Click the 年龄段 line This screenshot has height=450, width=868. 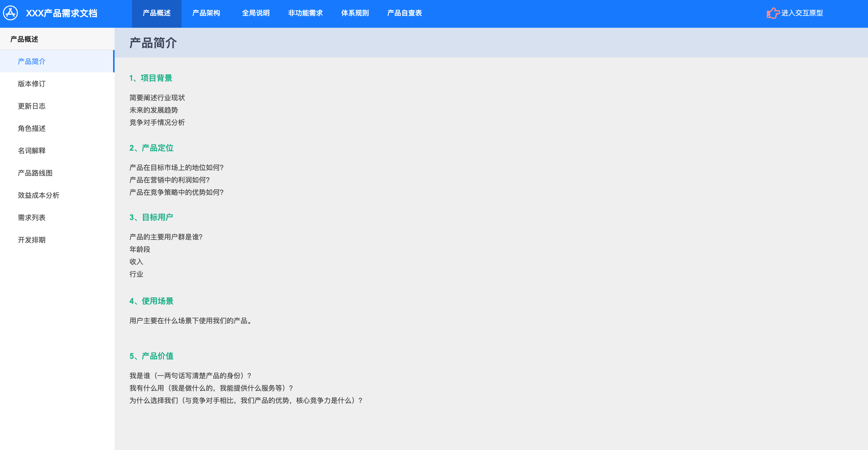[x=140, y=249]
